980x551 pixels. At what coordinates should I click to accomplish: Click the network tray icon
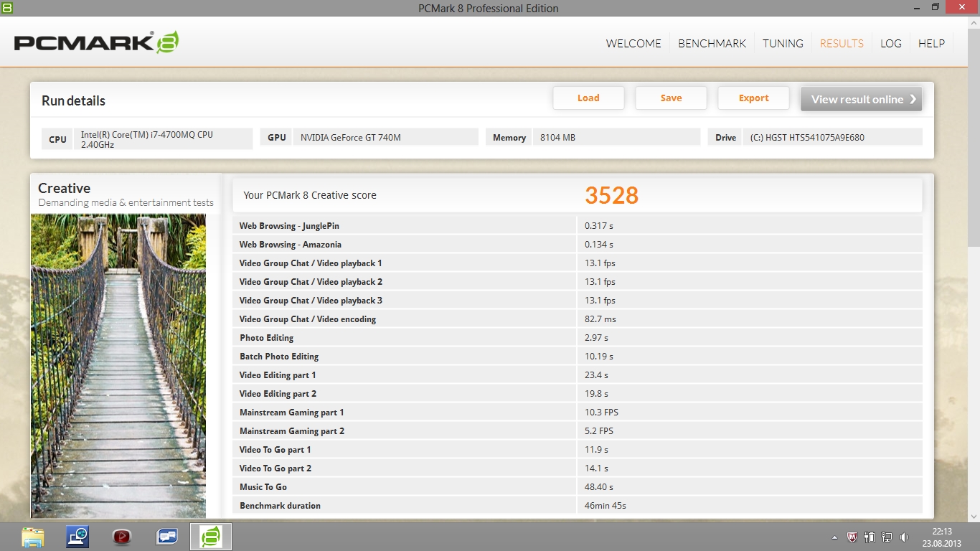point(887,537)
